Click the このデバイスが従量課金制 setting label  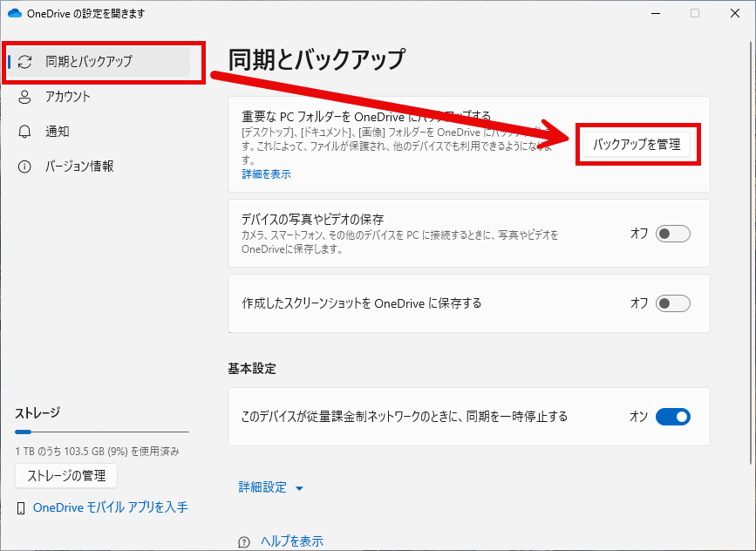[405, 417]
